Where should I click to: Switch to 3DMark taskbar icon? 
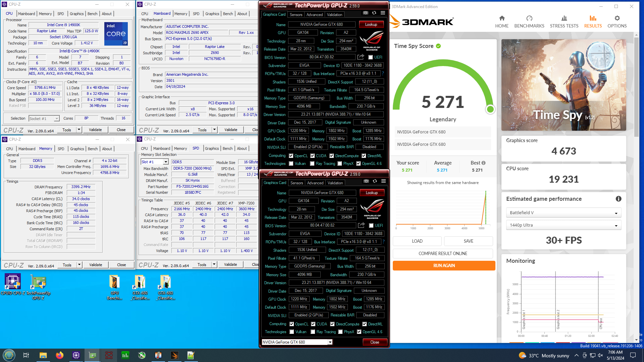(174, 355)
